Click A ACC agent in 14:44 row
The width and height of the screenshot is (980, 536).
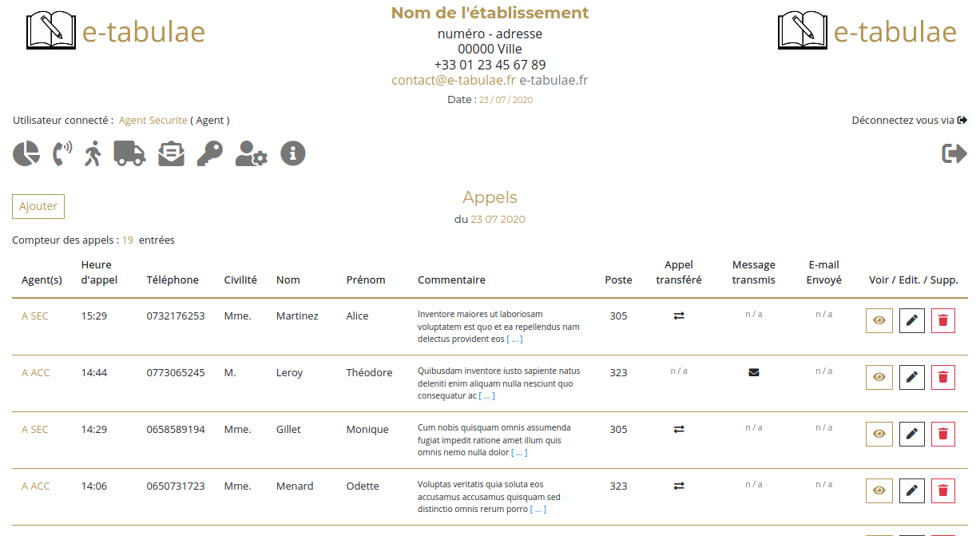[x=36, y=373]
